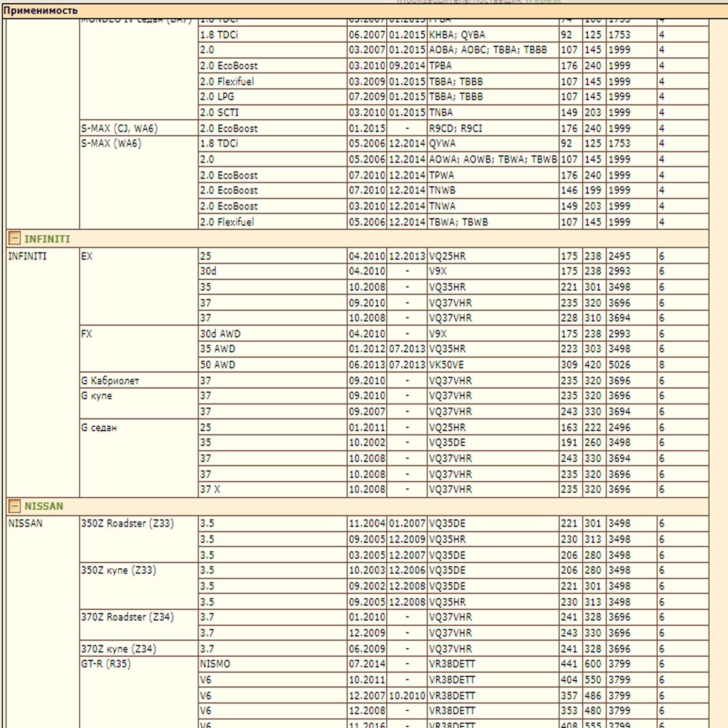Click the R9CD; R9CI engine code cell
This screenshot has width=728, height=728.
pos(493,128)
